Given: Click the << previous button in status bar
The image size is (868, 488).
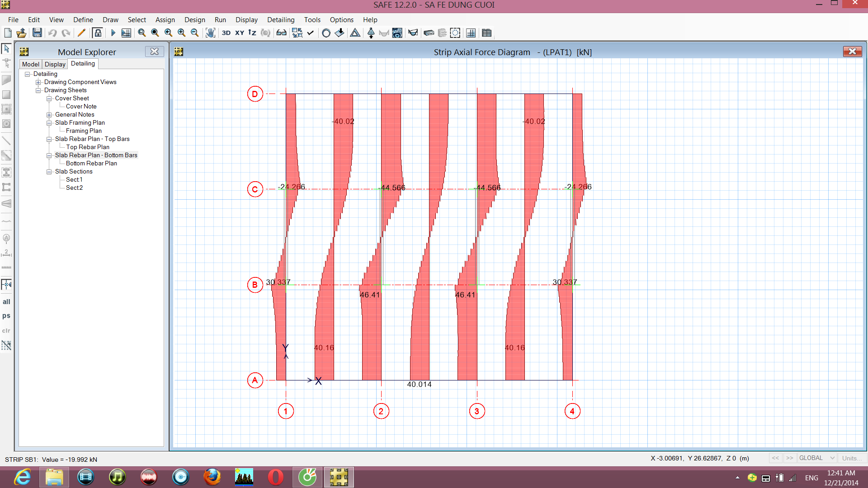Looking at the screenshot, I should tap(775, 458).
